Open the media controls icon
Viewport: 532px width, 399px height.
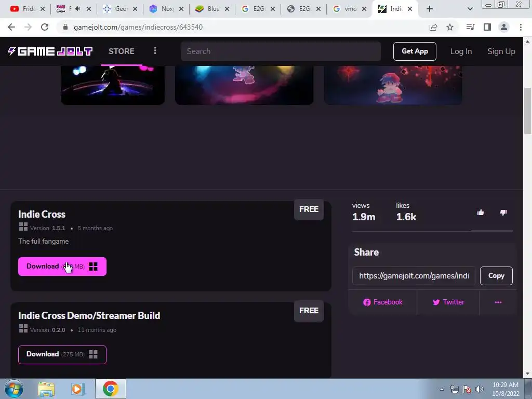470,27
